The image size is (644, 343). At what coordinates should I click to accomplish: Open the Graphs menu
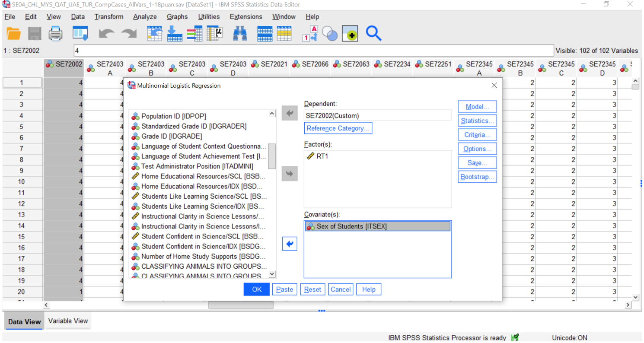point(177,17)
